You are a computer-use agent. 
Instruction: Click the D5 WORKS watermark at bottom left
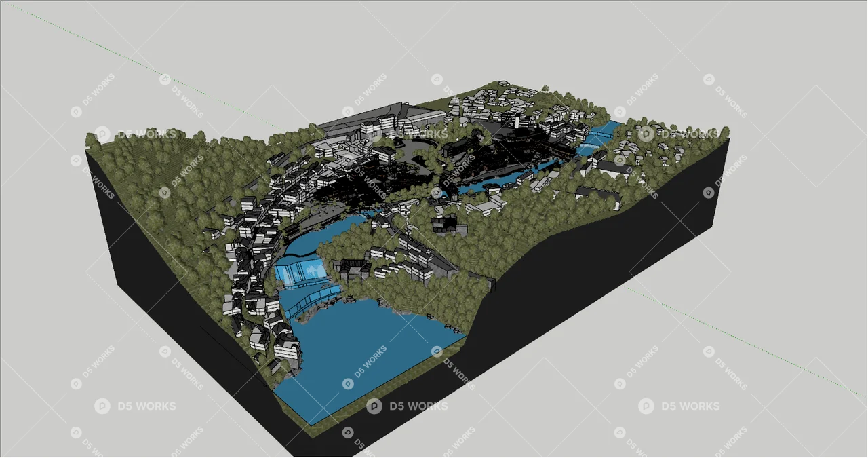coord(136,406)
